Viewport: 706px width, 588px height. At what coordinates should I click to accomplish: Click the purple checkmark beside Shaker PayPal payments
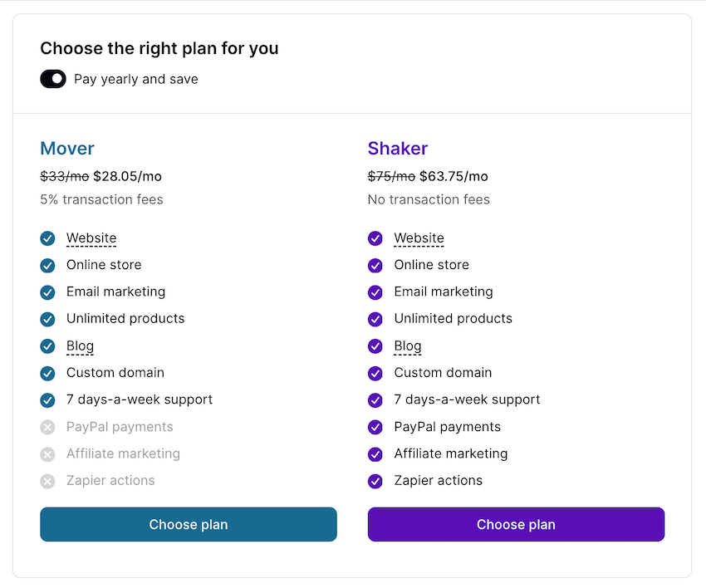point(375,428)
